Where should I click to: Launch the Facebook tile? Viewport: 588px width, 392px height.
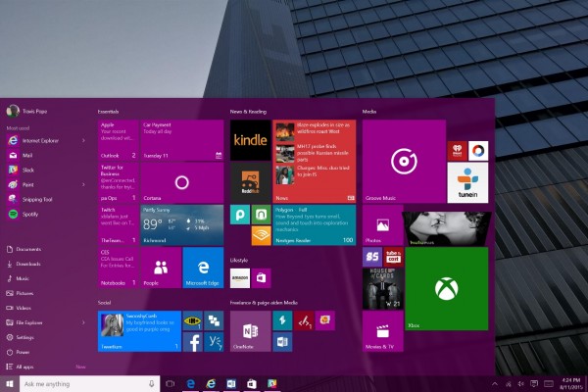coord(193,342)
